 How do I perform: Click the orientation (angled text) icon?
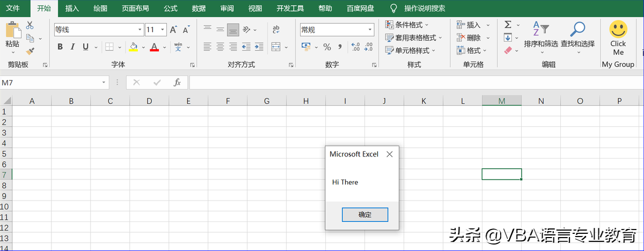[246, 30]
